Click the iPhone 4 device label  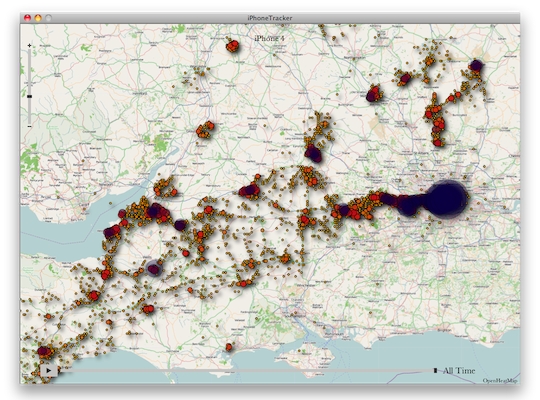(x=269, y=38)
